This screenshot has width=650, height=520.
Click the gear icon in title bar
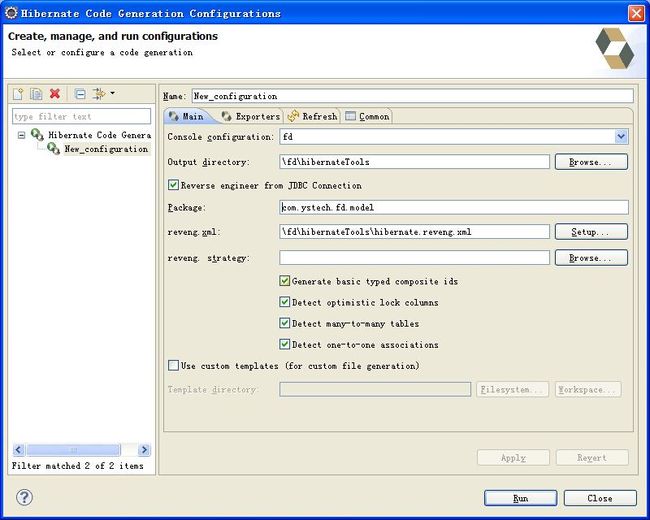pyautogui.click(x=11, y=13)
